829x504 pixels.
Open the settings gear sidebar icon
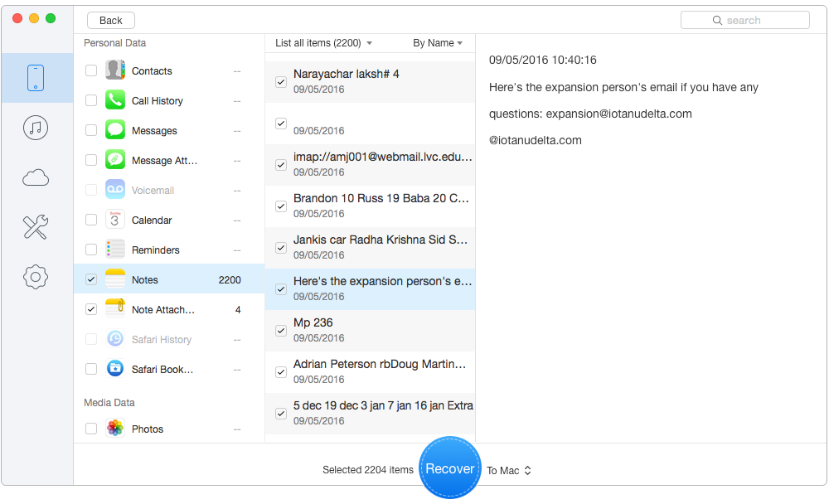click(x=36, y=277)
